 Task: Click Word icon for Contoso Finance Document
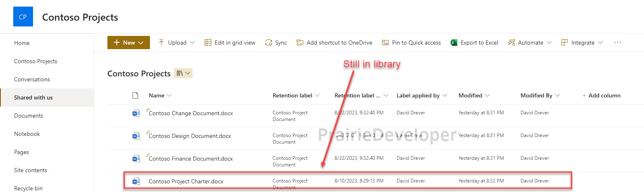click(136, 159)
